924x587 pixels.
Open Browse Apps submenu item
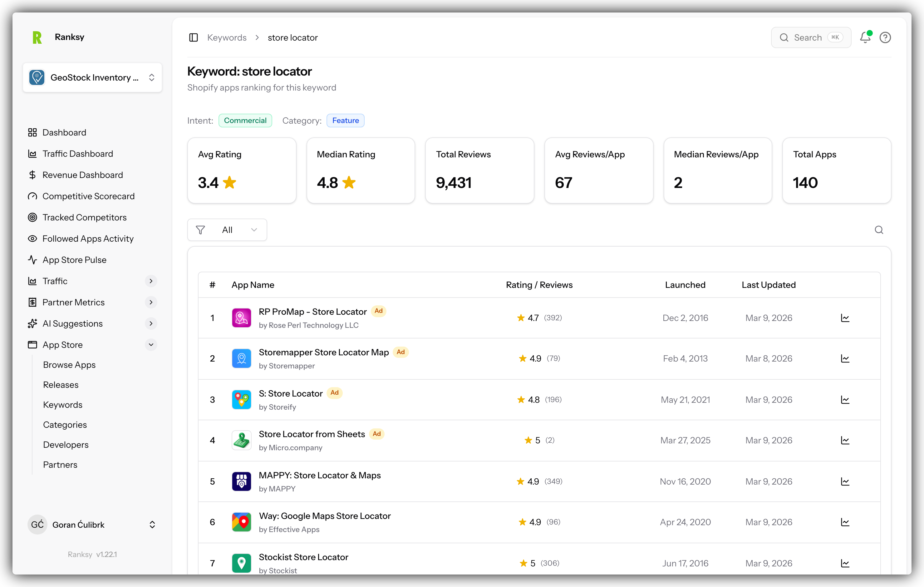click(x=69, y=365)
